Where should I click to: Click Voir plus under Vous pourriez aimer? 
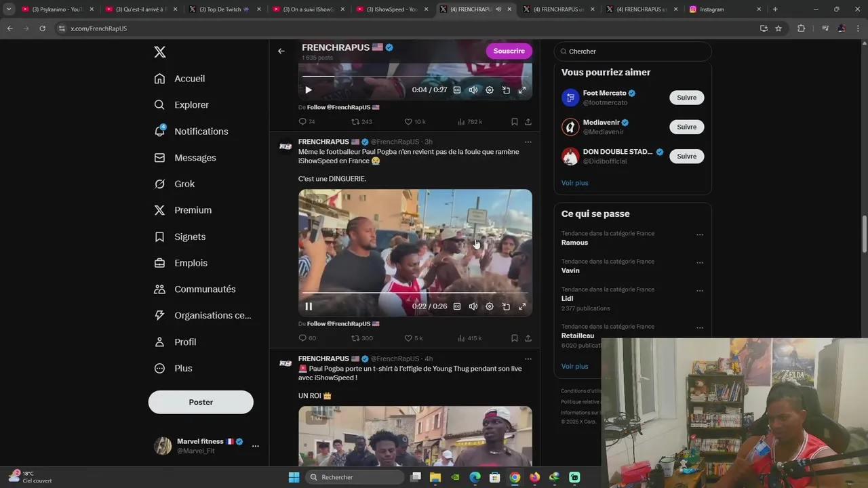click(574, 183)
